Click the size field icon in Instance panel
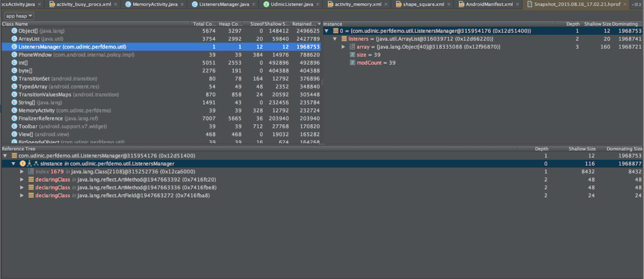This screenshot has height=279, width=644. click(352, 55)
